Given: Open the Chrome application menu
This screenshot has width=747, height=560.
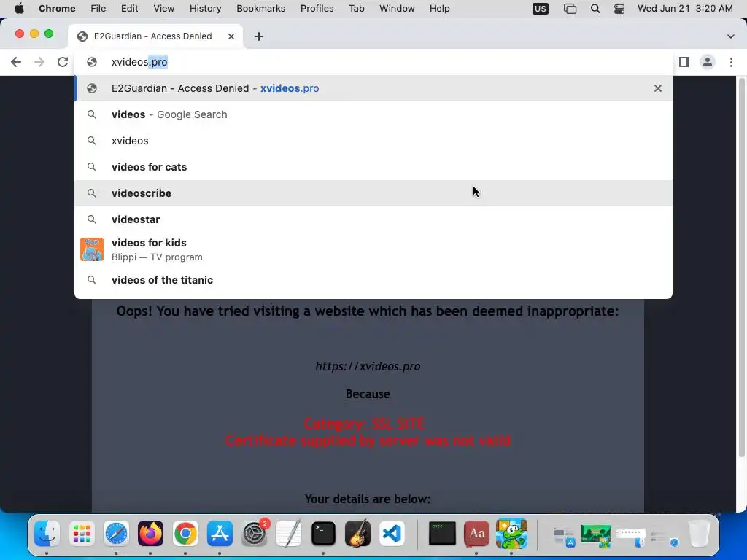Looking at the screenshot, I should 57,9.
